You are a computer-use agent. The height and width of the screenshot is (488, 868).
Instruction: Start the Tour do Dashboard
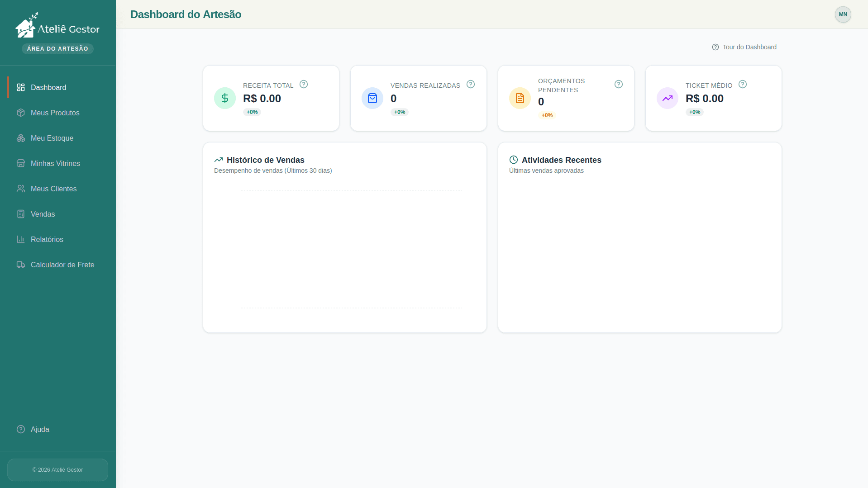point(744,47)
